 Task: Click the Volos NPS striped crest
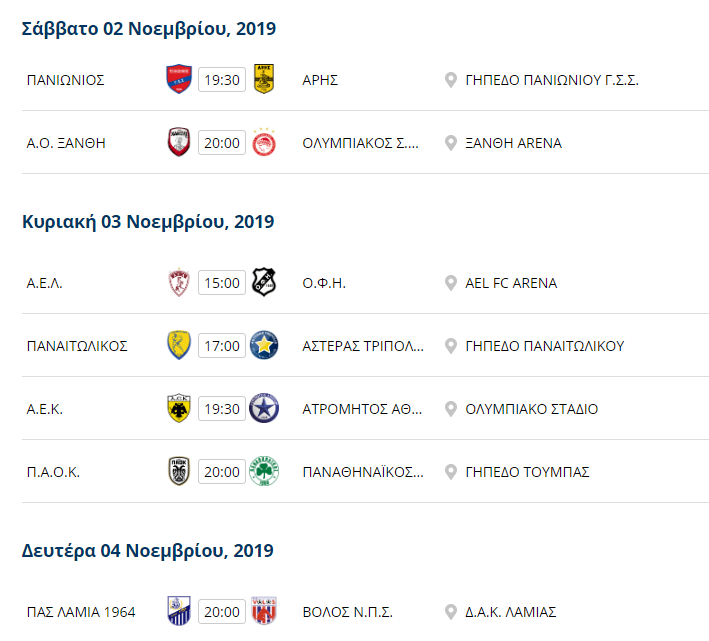pyautogui.click(x=264, y=612)
